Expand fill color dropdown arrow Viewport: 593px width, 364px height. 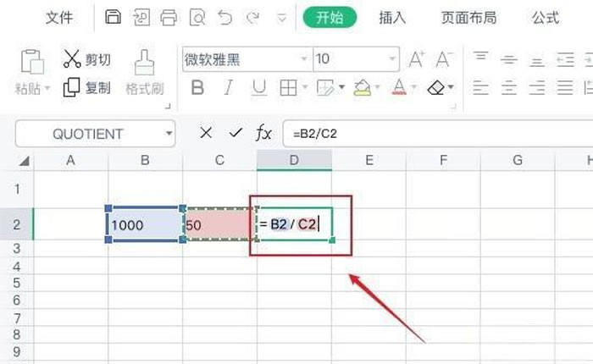pos(377,87)
